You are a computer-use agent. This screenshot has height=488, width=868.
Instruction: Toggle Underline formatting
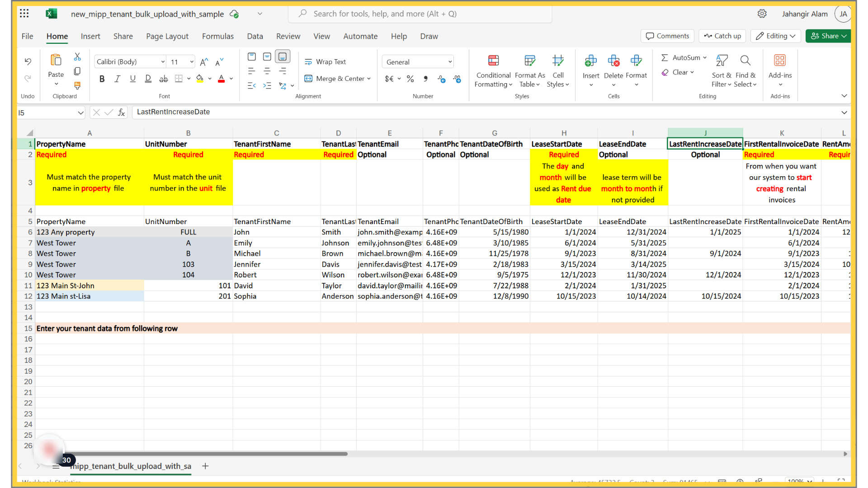[x=132, y=79]
